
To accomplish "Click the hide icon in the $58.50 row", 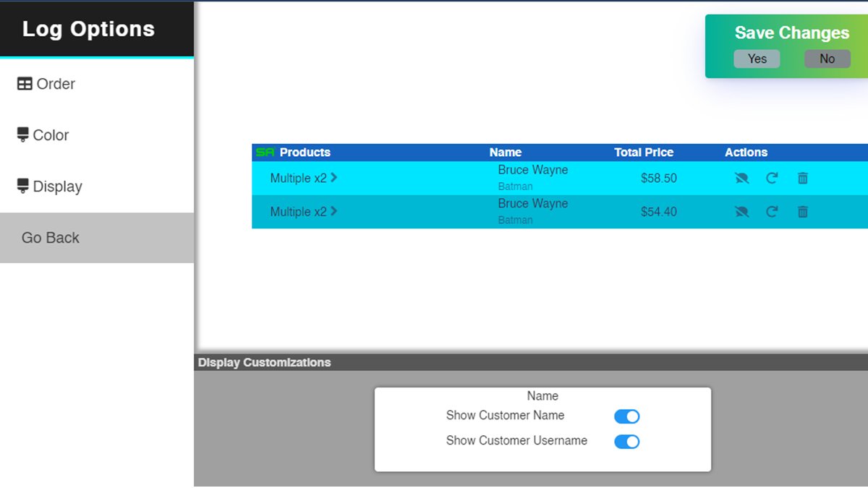I will click(x=741, y=178).
